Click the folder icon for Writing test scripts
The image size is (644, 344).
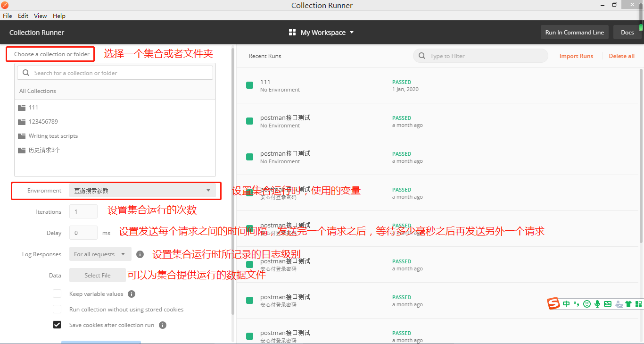click(22, 136)
